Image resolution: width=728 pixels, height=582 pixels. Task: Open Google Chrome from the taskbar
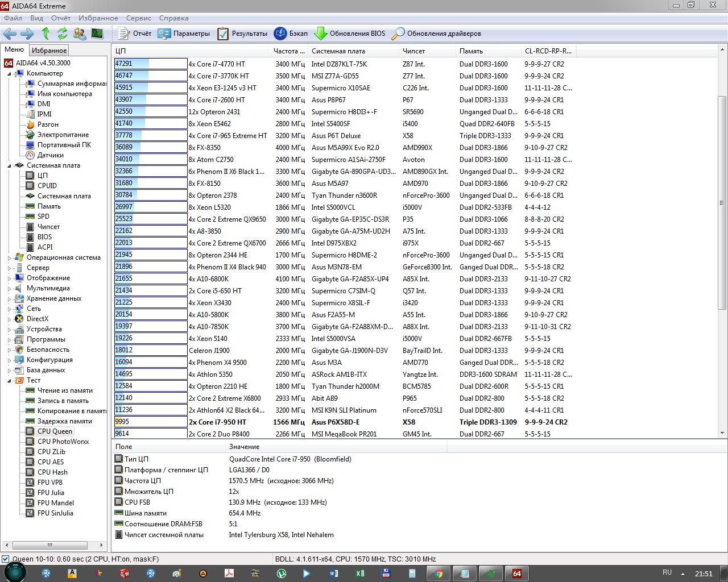pos(439,573)
